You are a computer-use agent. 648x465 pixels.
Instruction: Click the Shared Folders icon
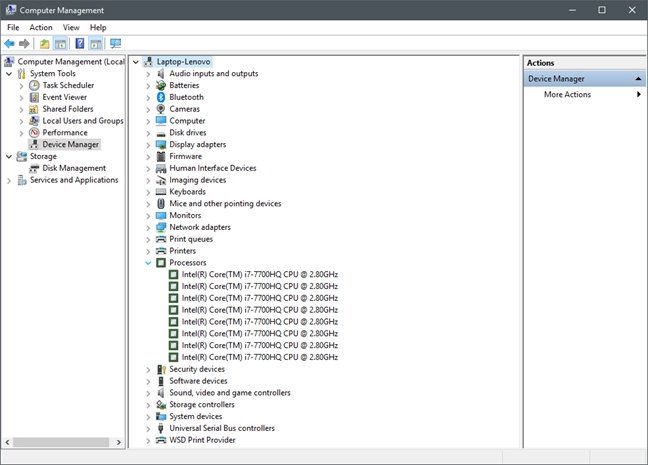34,109
